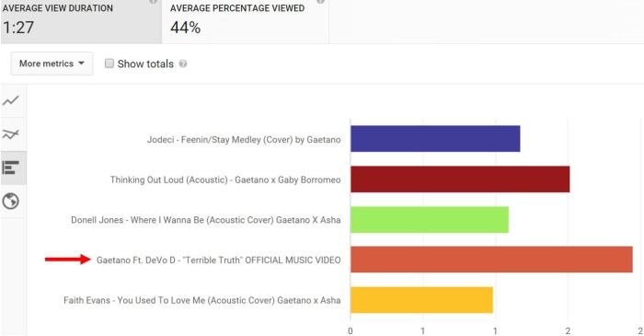
Task: Open Thinking Out Loud (Acoustic) video label
Action: (x=225, y=180)
